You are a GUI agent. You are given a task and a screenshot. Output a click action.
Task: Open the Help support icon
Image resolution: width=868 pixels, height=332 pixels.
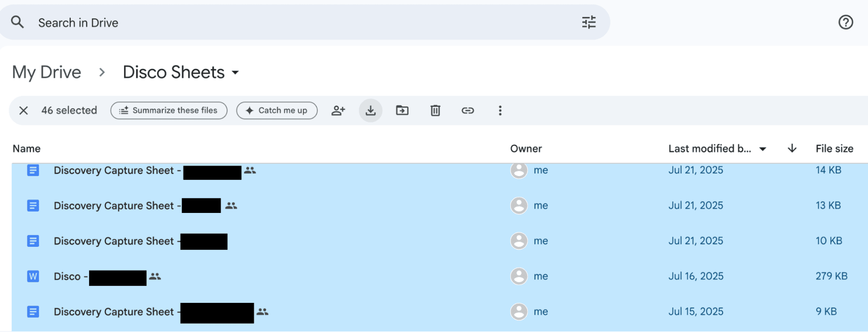(x=845, y=22)
